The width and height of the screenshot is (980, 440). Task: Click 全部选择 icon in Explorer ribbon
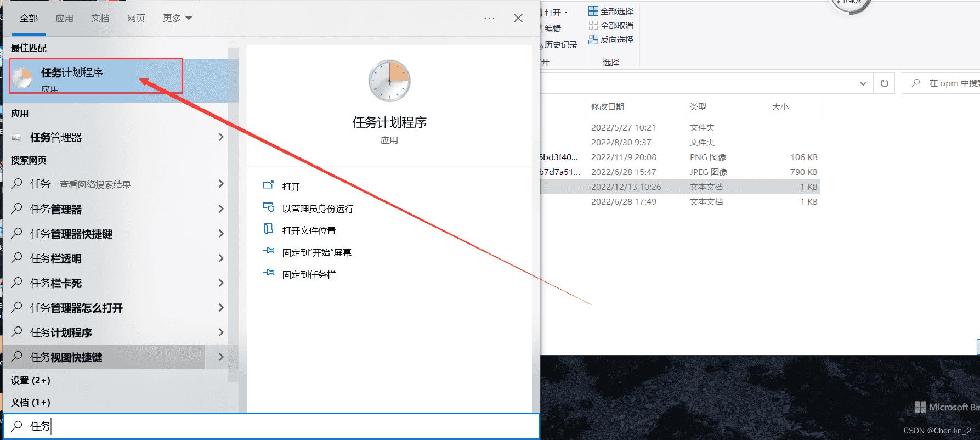[593, 11]
